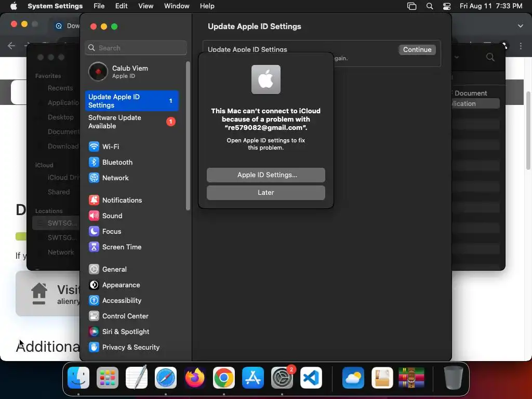Launch Safari from the Dock

point(166,378)
